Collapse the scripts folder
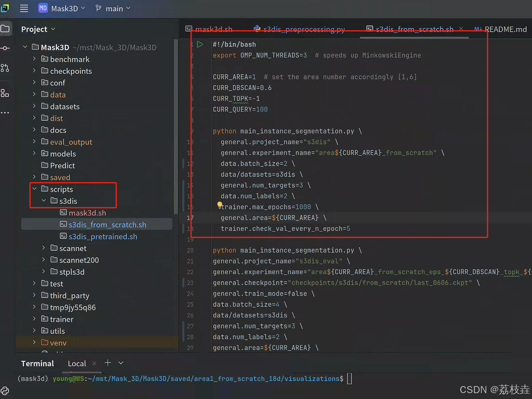 (x=34, y=189)
